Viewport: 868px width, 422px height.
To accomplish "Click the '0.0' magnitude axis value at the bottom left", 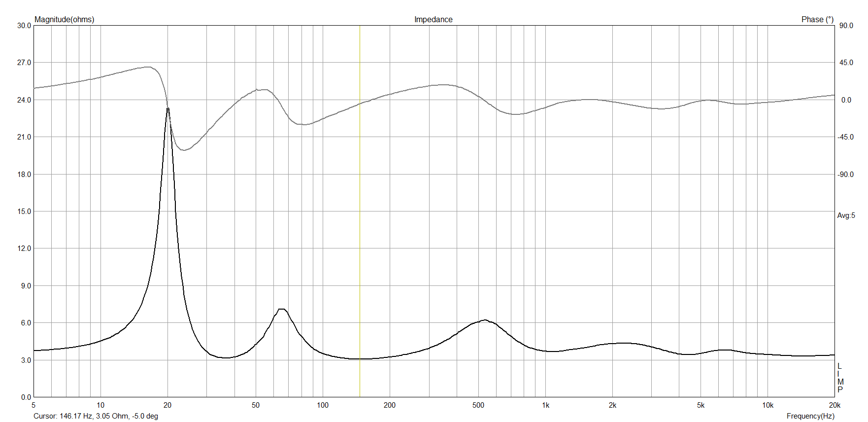I will [x=26, y=397].
